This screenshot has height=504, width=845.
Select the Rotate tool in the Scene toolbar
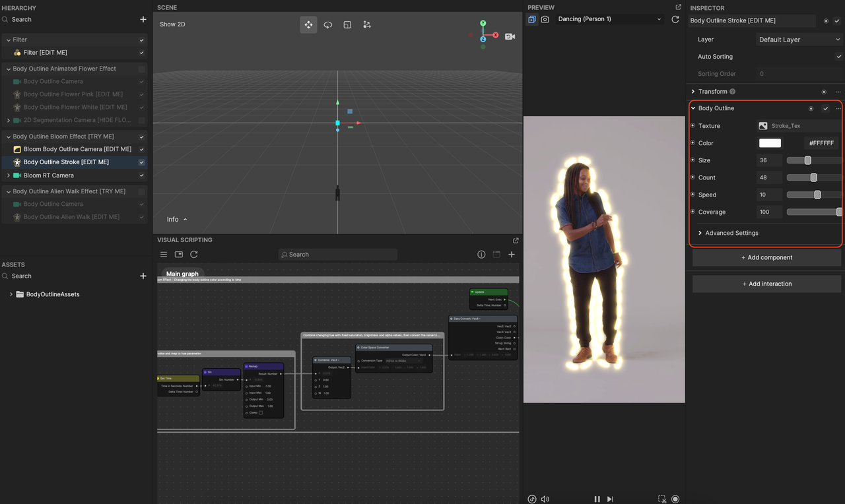pyautogui.click(x=328, y=24)
